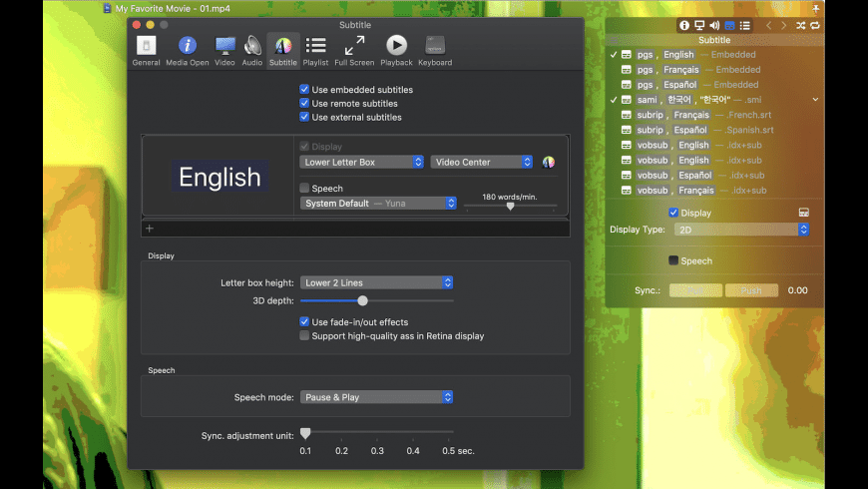Show playlist tab in side panel
The height and width of the screenshot is (489, 868).
pyautogui.click(x=745, y=26)
